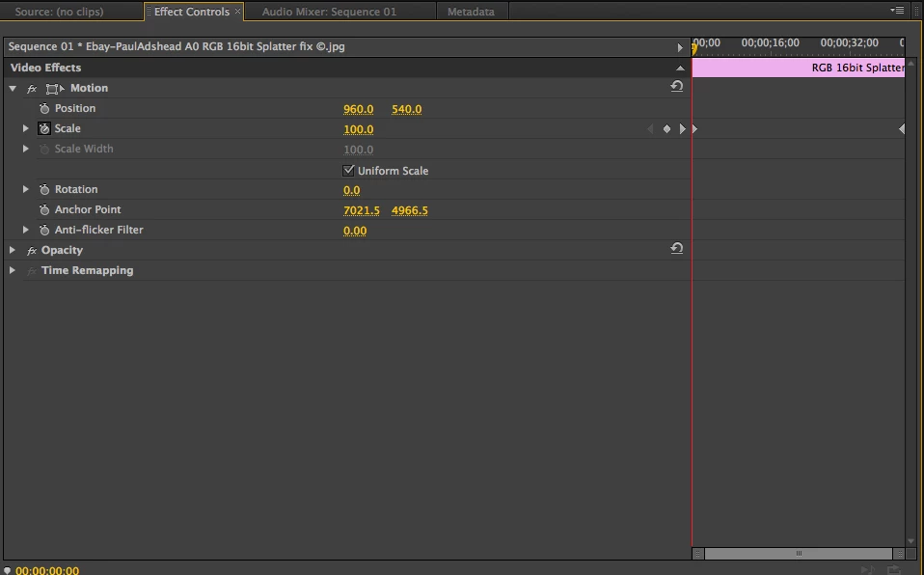Image resolution: width=924 pixels, height=575 pixels.
Task: Open the panel flyout menu
Action: pos(898,10)
